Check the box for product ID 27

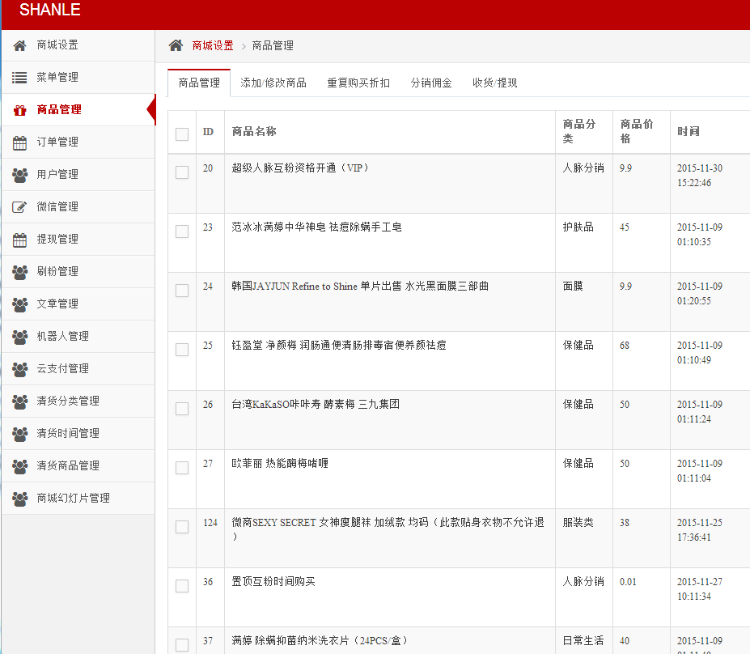pyautogui.click(x=182, y=467)
